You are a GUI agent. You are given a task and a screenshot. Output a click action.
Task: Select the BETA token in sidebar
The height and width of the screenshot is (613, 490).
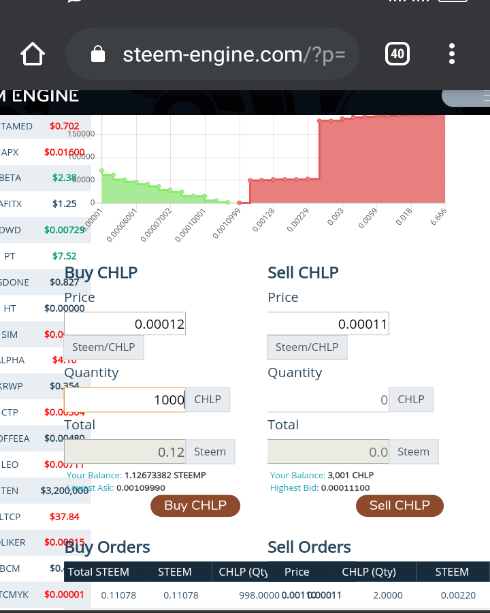click(43, 178)
